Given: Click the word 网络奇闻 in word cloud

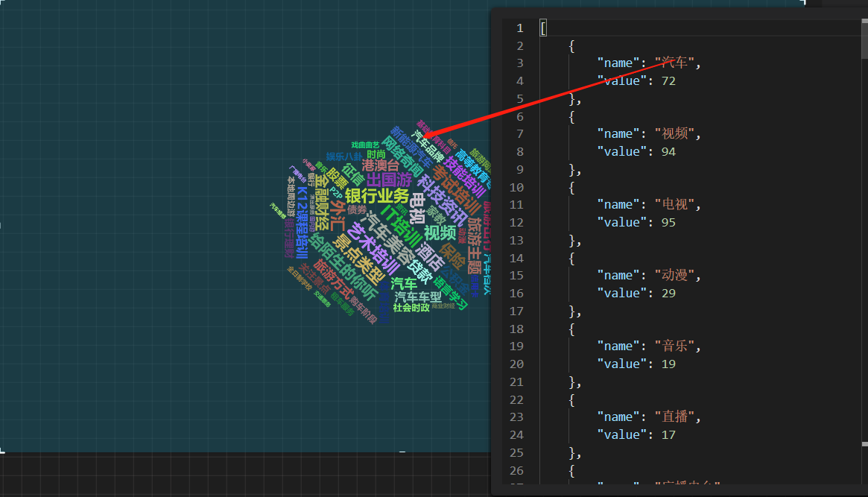Looking at the screenshot, I should (402, 157).
